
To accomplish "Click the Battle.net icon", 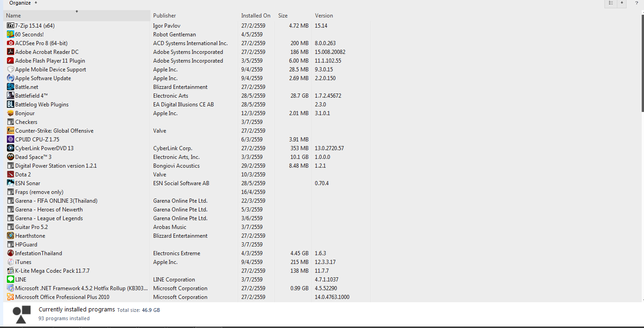I will (11, 87).
